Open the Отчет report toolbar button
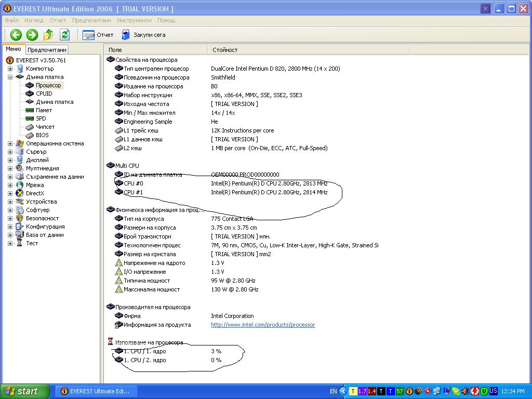The width and height of the screenshot is (532, 399). (x=98, y=35)
